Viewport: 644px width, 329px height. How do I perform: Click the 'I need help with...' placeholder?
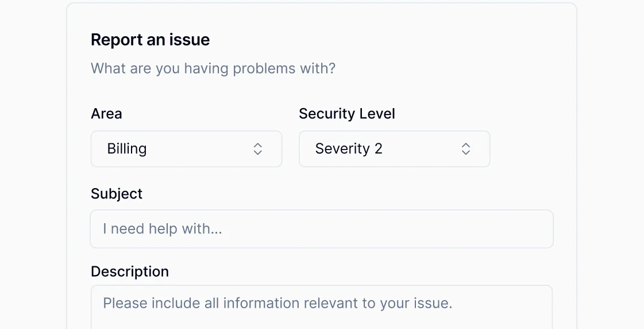[x=163, y=229]
